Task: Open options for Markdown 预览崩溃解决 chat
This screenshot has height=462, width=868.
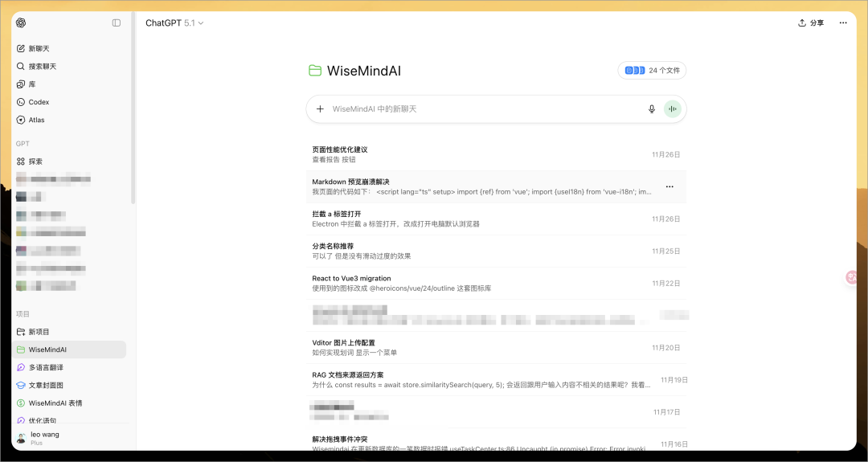Action: pos(669,186)
